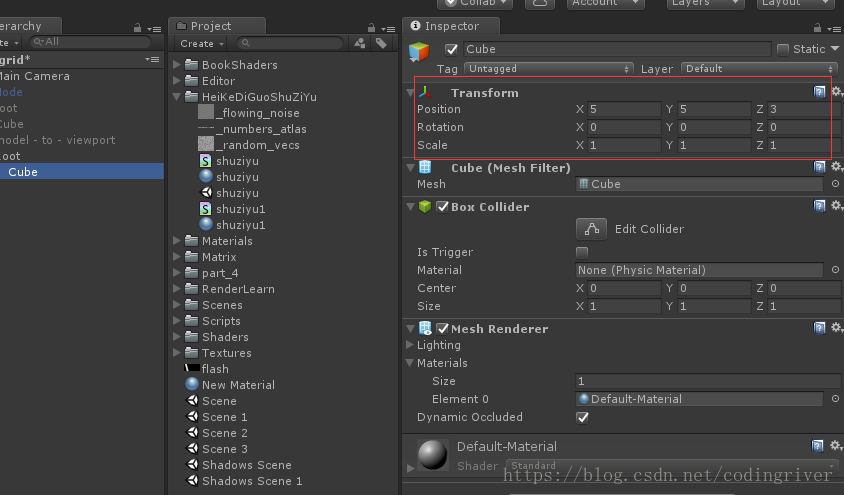Toggle Project panel lock icon

click(x=371, y=27)
